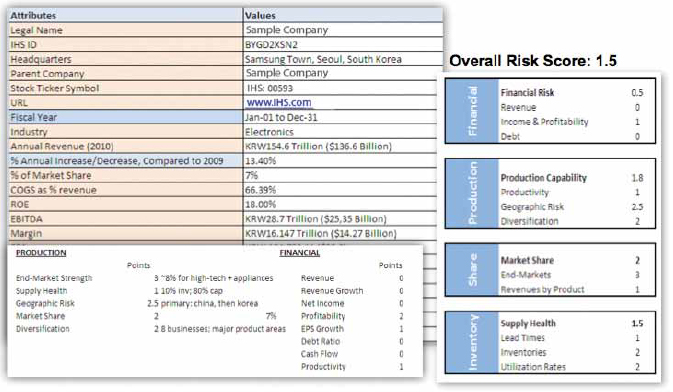
Task: Click the Geographic Risk points row
Action: click(x=137, y=304)
